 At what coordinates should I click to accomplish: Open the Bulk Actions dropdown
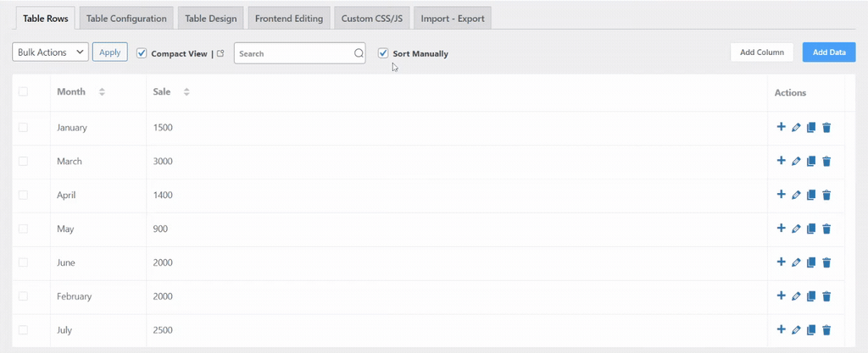[x=50, y=52]
